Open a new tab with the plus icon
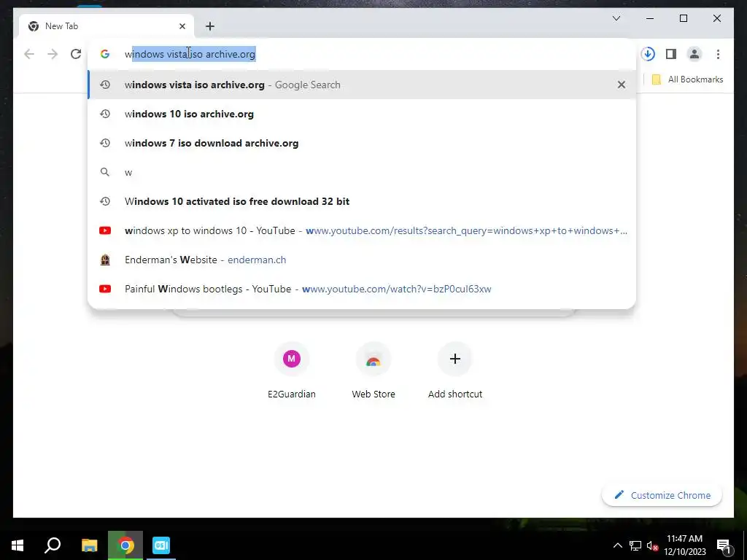Viewport: 747px width, 560px height. (209, 26)
